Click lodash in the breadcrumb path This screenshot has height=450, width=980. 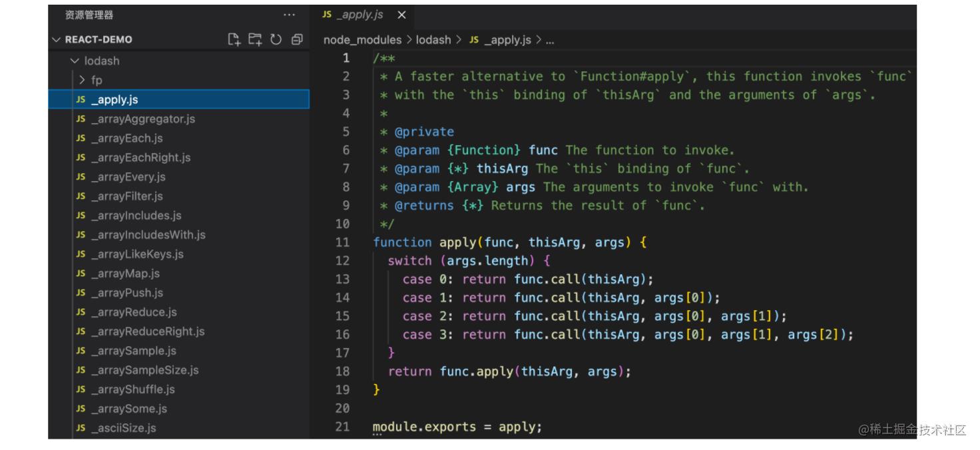pyautogui.click(x=433, y=40)
